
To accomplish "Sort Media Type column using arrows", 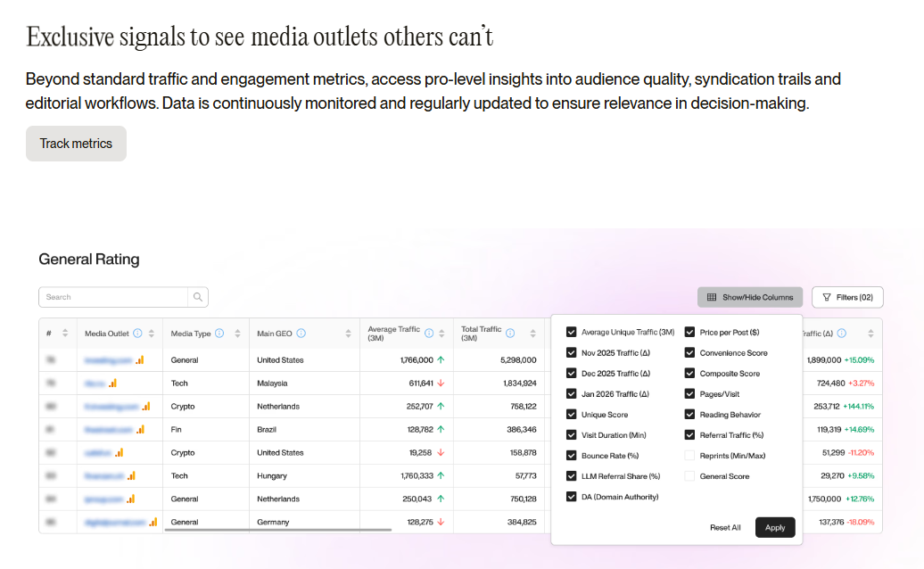I will pos(237,334).
